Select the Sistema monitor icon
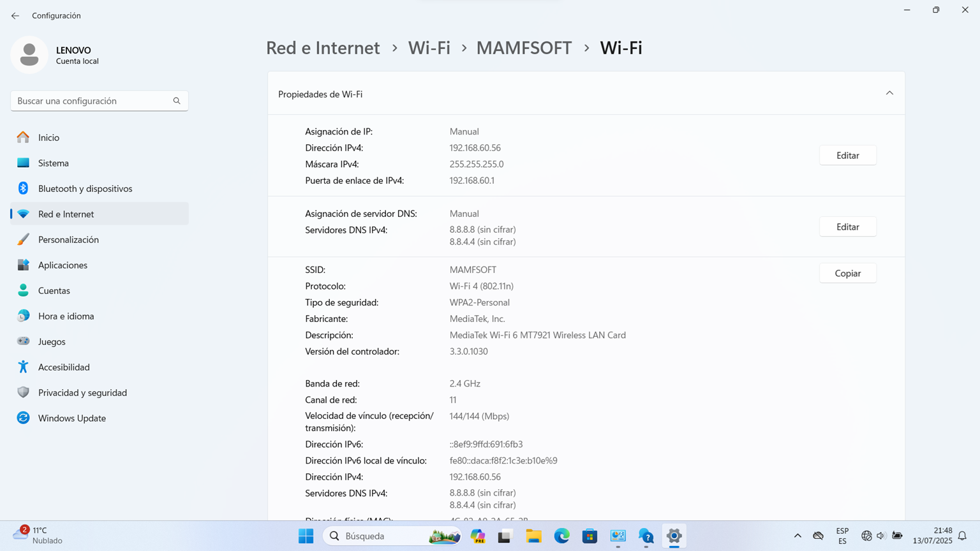This screenshot has width=980, height=551. (23, 163)
